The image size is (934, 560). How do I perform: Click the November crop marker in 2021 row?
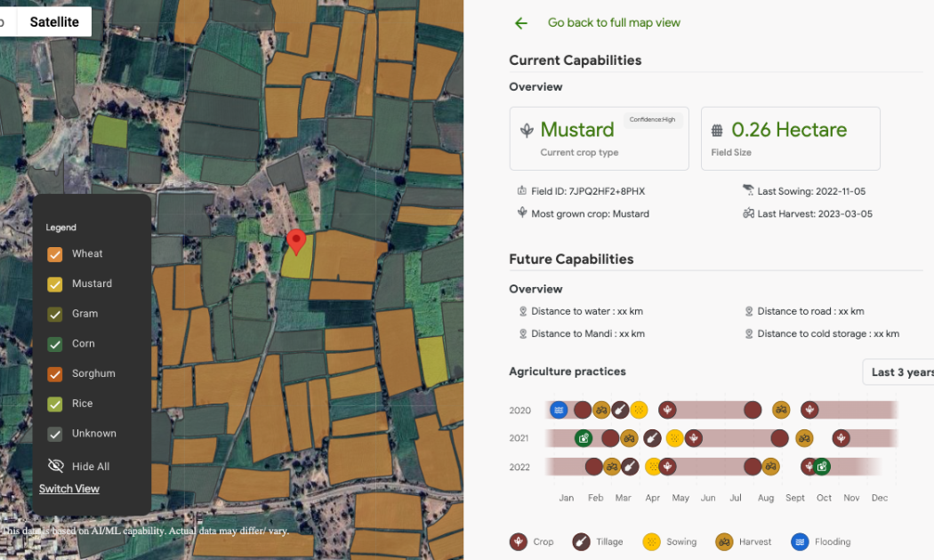[841, 438]
